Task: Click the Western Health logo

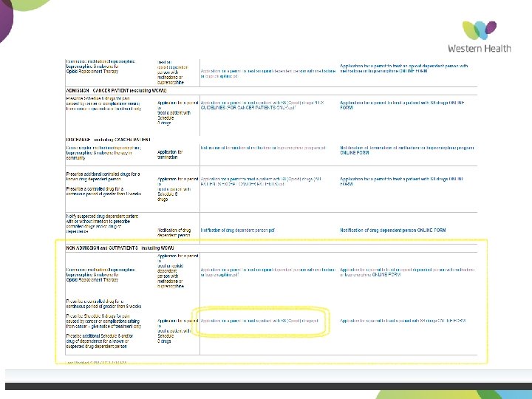Action: tap(480, 37)
